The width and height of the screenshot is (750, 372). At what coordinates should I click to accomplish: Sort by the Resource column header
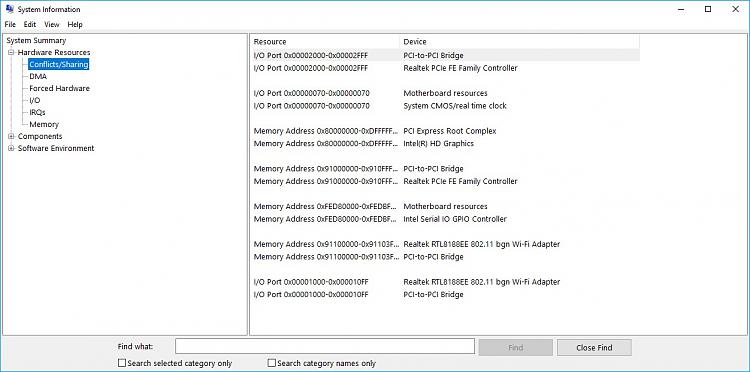(x=325, y=42)
